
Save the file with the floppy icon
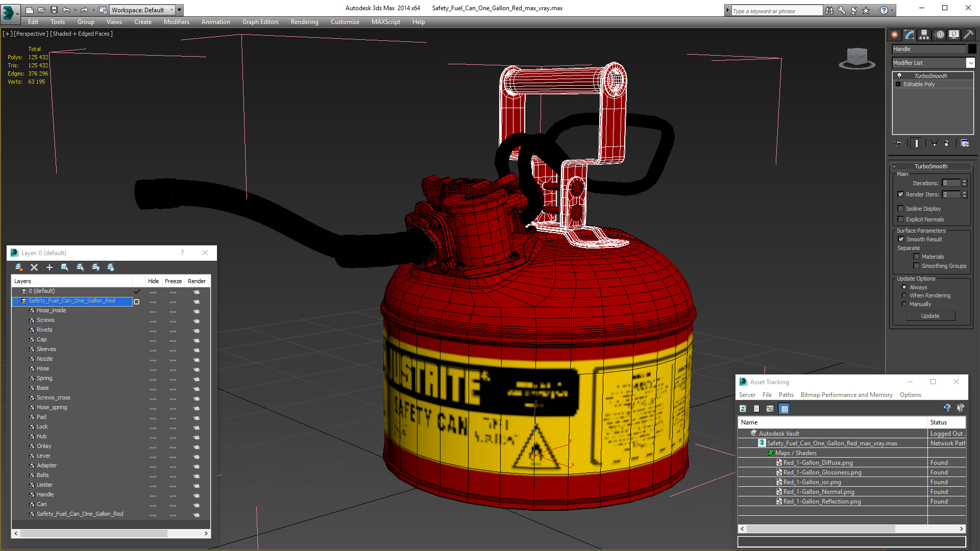click(x=54, y=10)
